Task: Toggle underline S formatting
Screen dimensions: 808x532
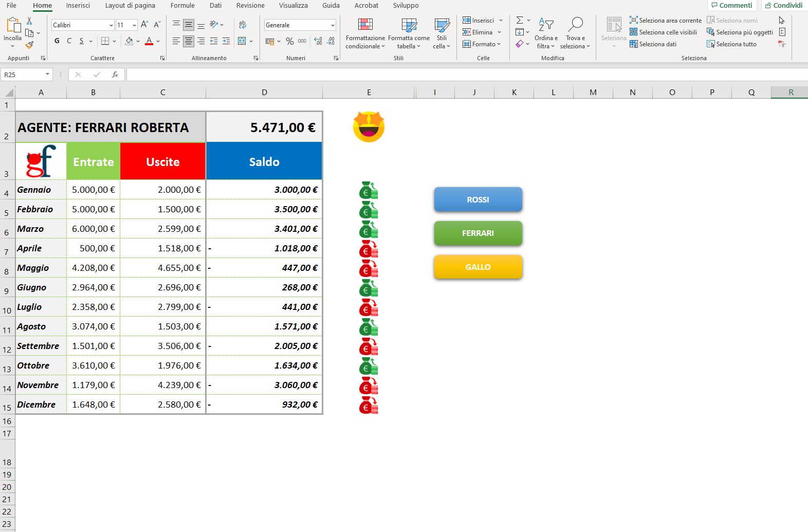Action: point(81,41)
